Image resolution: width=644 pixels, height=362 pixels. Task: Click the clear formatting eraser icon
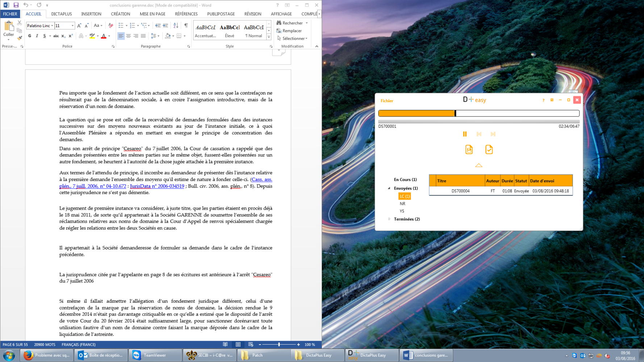coord(111,25)
